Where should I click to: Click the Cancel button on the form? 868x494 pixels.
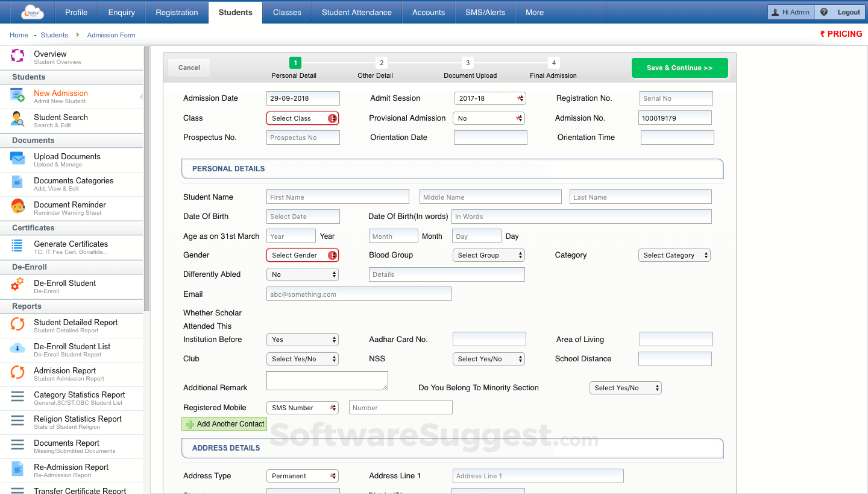coord(189,68)
